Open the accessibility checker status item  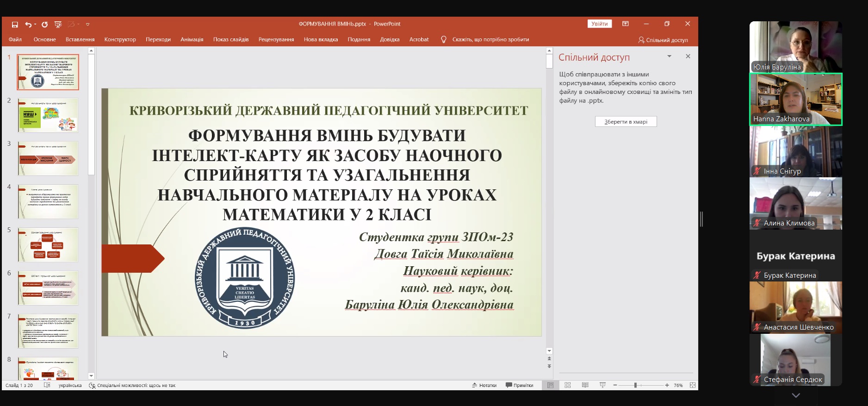(132, 385)
